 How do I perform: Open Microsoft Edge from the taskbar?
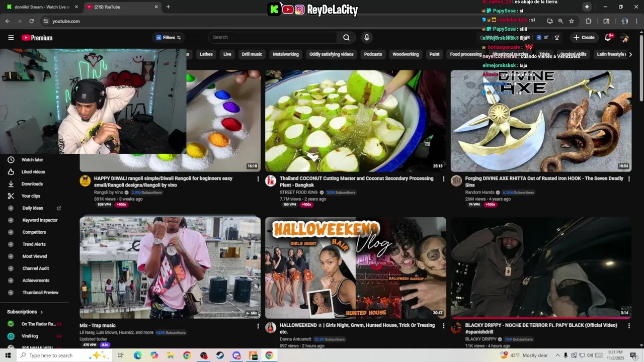(137, 355)
